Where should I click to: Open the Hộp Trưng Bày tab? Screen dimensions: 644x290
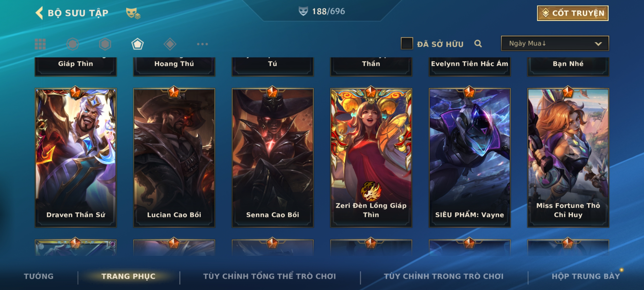pos(586,276)
